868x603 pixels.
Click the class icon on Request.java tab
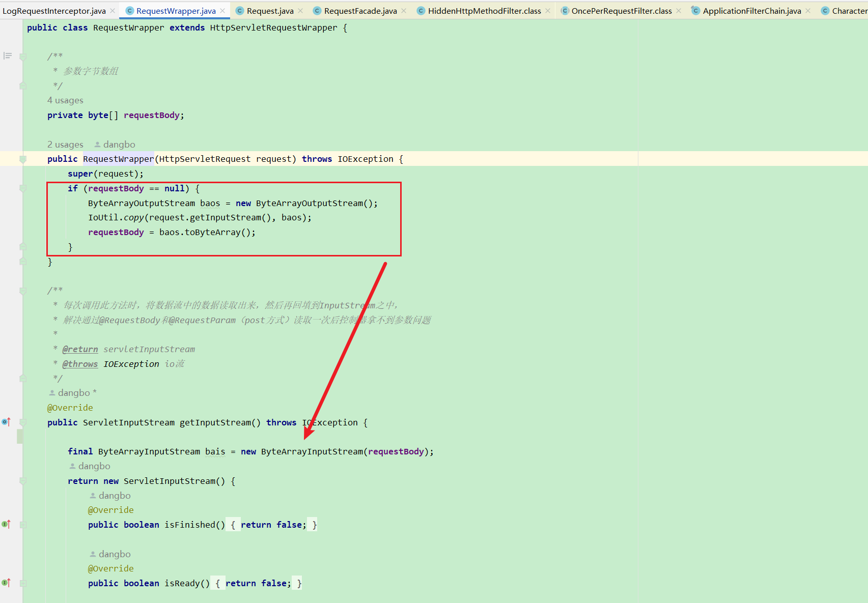[239, 11]
